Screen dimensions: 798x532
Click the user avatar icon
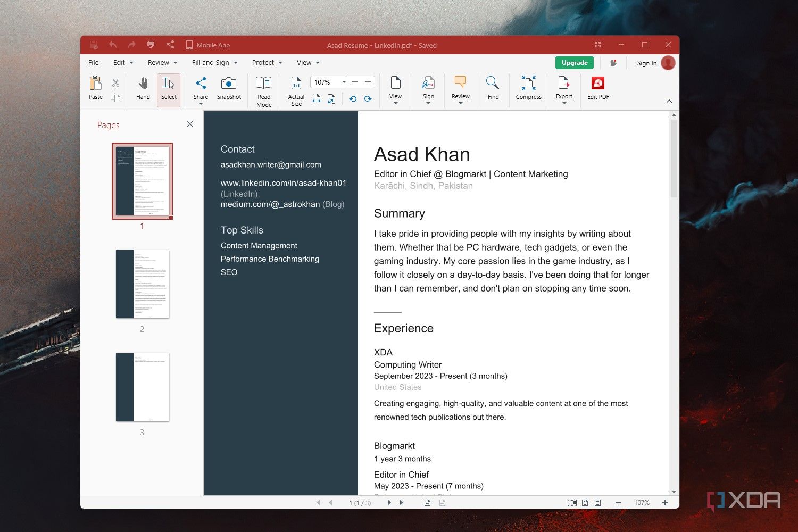point(668,63)
